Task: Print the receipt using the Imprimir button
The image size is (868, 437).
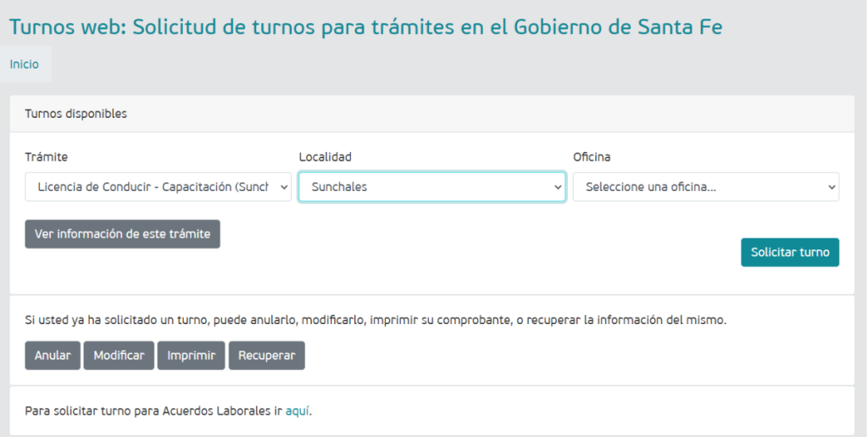Action: coord(192,356)
